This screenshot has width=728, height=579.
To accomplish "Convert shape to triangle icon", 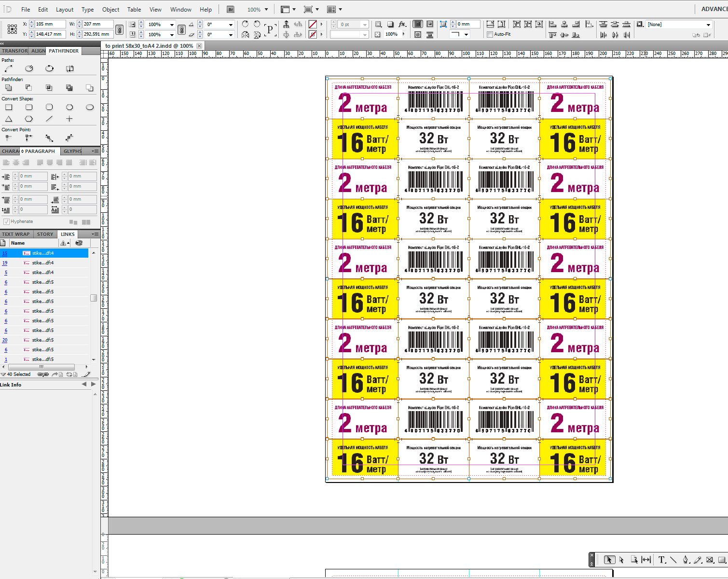I will [x=9, y=119].
